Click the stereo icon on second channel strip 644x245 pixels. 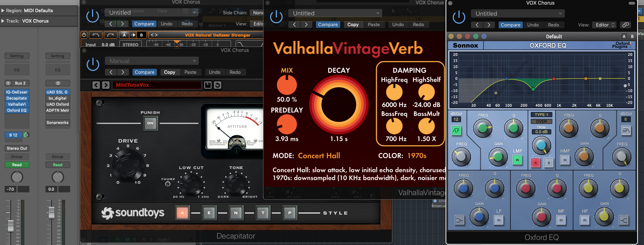58,83
